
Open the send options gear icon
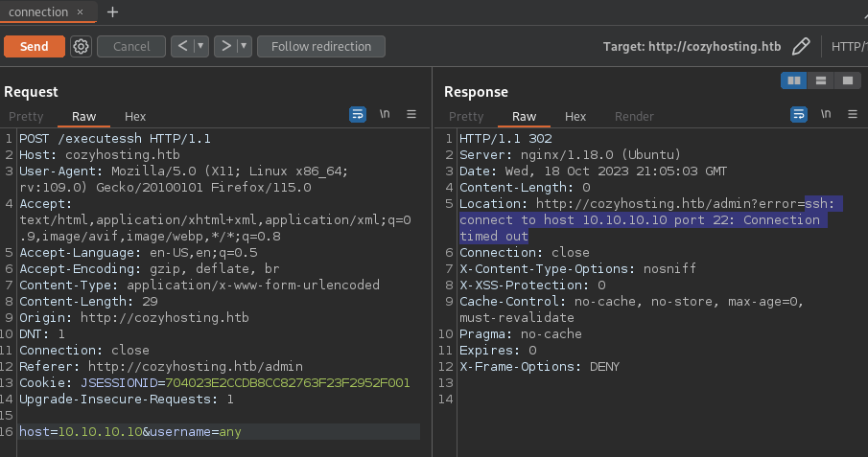click(x=82, y=46)
